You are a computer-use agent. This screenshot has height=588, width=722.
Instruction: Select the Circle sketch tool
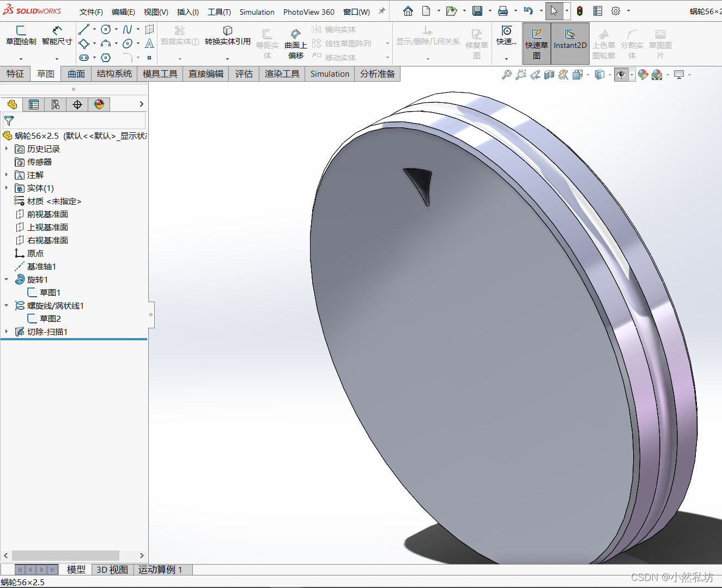[x=106, y=29]
